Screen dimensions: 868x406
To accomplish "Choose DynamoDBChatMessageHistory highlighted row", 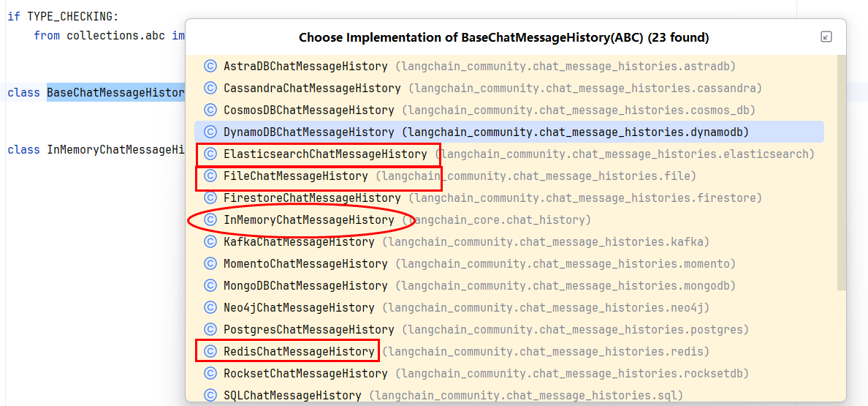I will point(509,132).
